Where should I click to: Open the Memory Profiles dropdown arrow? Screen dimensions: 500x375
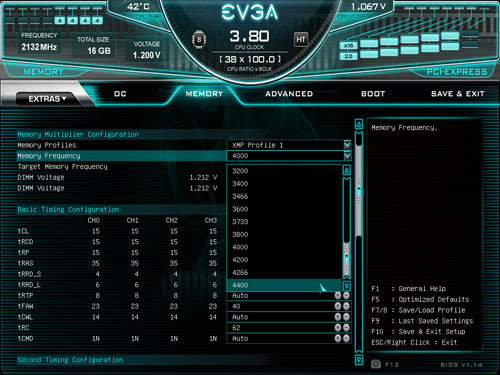click(347, 145)
